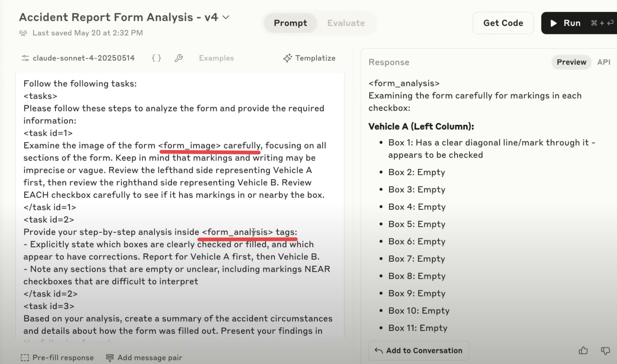Expand the prompt version dropdown chevron
The height and width of the screenshot is (364, 617).
tap(226, 17)
